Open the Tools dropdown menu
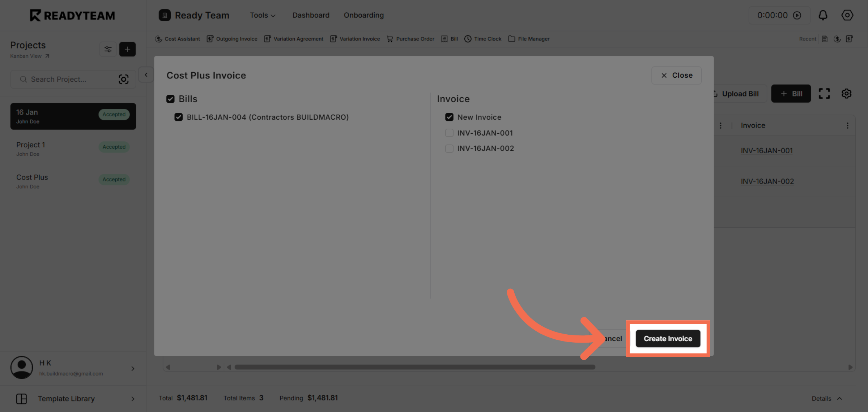868x412 pixels. [262, 15]
